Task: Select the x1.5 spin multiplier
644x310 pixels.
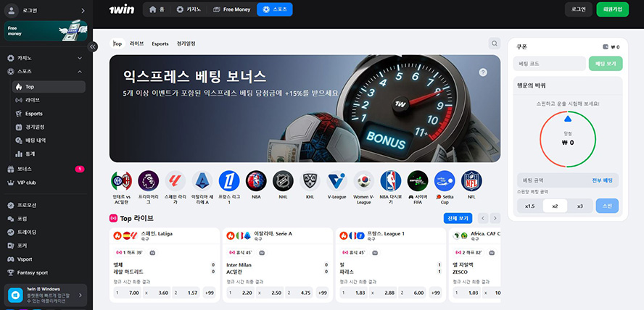Action: point(530,206)
